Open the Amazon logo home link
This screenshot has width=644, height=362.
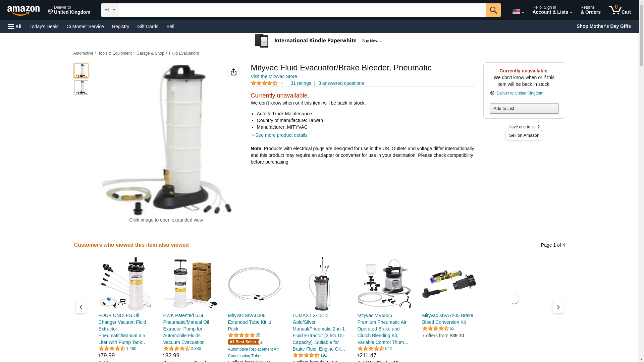click(x=23, y=10)
